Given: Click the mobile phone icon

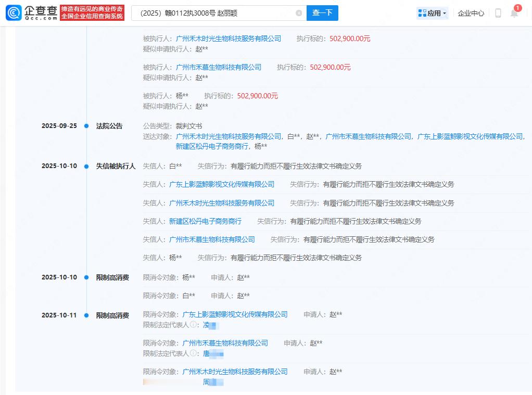Looking at the screenshot, I should 498,13.
